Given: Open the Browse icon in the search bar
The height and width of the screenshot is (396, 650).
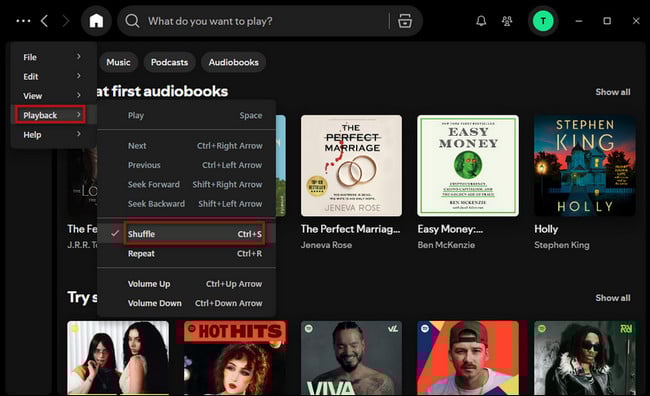Looking at the screenshot, I should tap(405, 21).
